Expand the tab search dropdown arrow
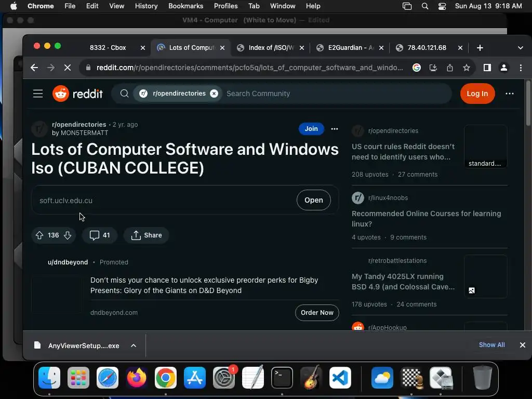The height and width of the screenshot is (399, 532). click(x=521, y=48)
